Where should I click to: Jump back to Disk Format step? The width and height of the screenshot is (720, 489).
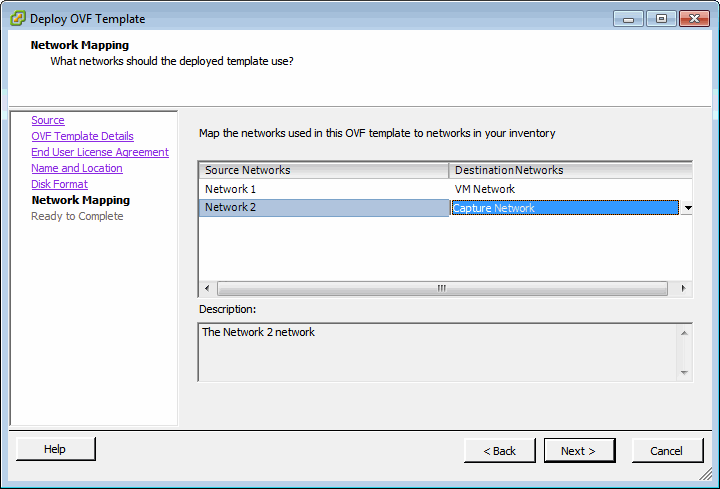click(x=59, y=184)
